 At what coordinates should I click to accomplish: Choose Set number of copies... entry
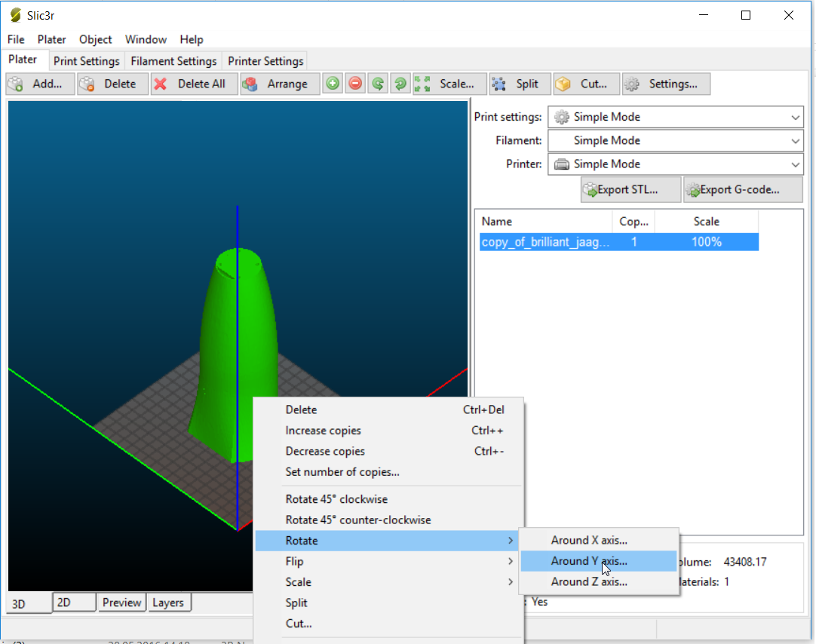coord(390,472)
